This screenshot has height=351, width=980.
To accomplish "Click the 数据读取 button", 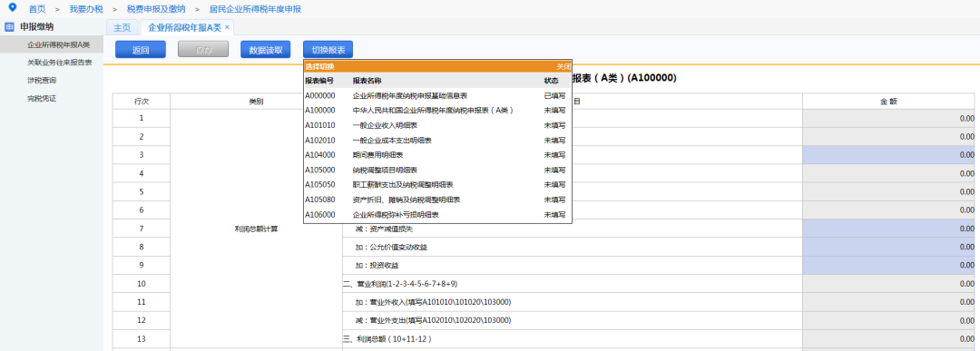I will [x=266, y=49].
